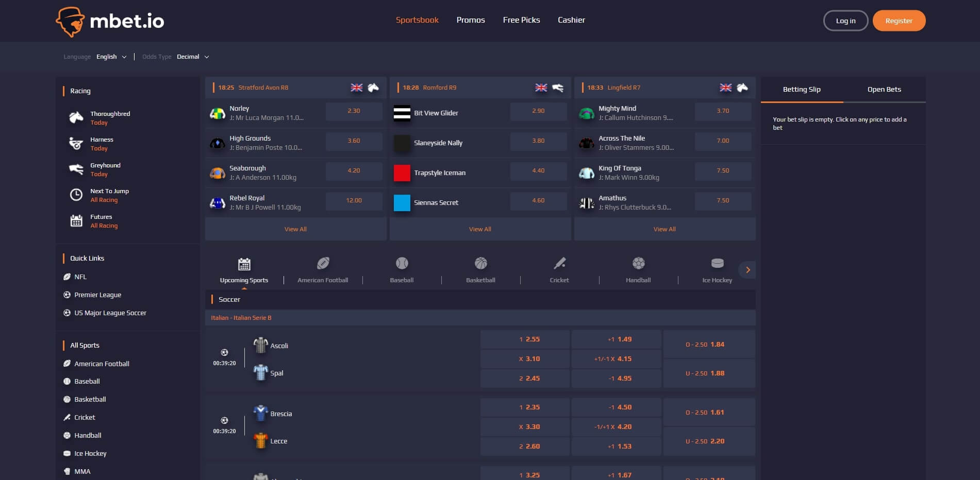Image resolution: width=980 pixels, height=480 pixels.
Task: Open Premier League quick link
Action: (x=97, y=295)
